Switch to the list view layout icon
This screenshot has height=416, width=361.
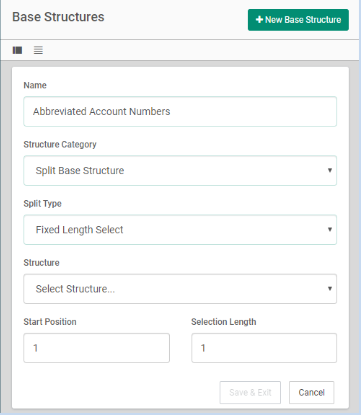tap(38, 50)
